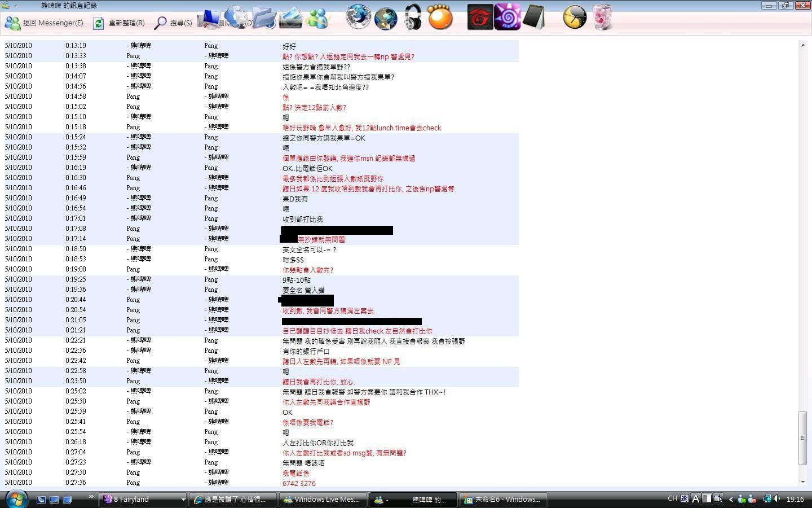The image size is (812, 508).
Task: Open the black notepad dock icon
Action: pos(533,17)
